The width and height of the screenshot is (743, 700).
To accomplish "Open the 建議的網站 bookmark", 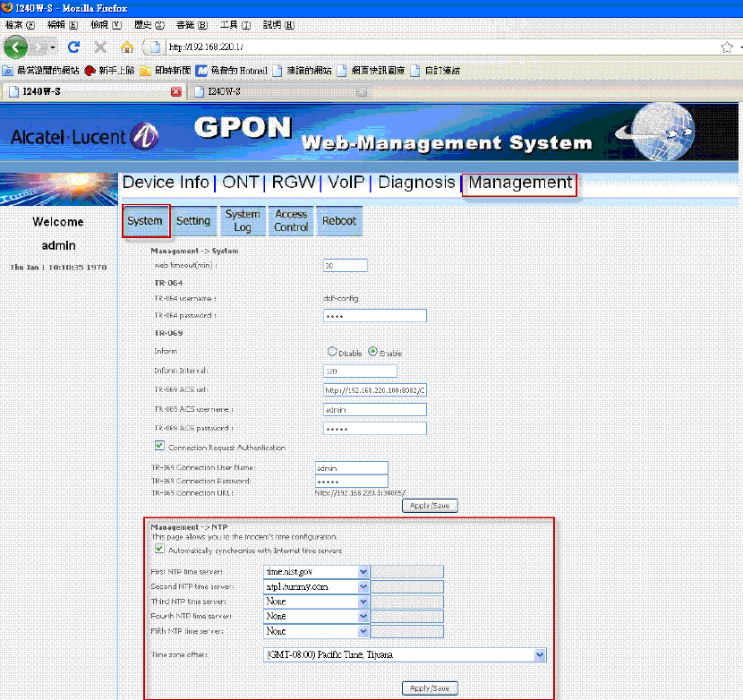I will pyautogui.click(x=303, y=71).
